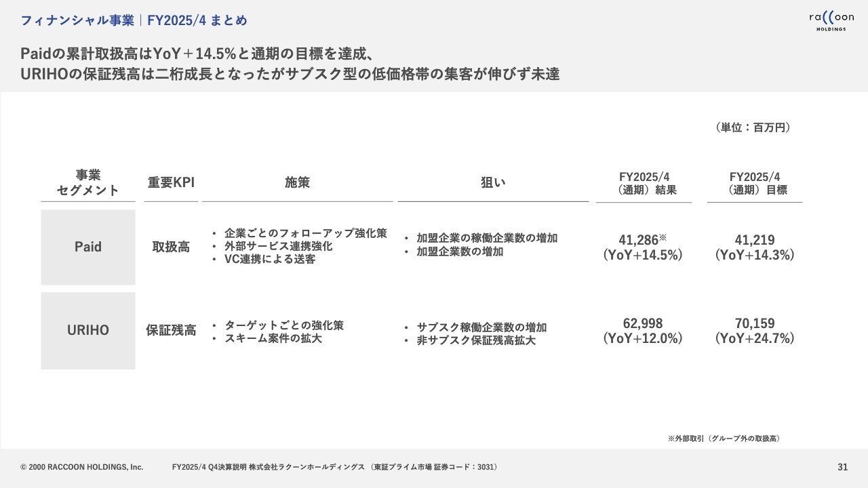Click the Paid result value '41,286'
The image size is (868, 488).
point(639,240)
